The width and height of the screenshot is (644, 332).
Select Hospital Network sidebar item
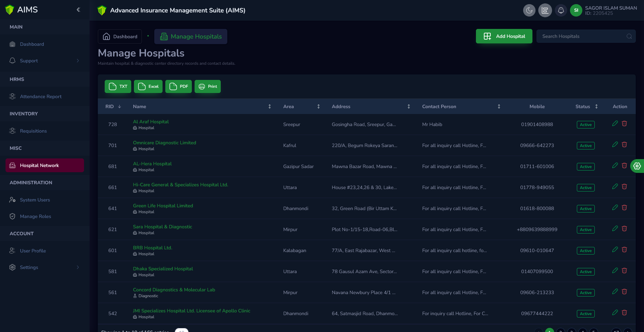coord(45,165)
